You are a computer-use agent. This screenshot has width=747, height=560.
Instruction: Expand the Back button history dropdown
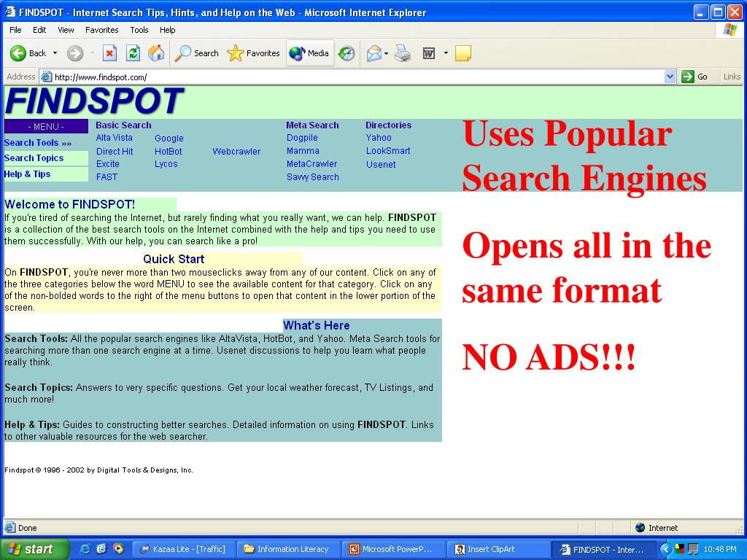point(55,53)
